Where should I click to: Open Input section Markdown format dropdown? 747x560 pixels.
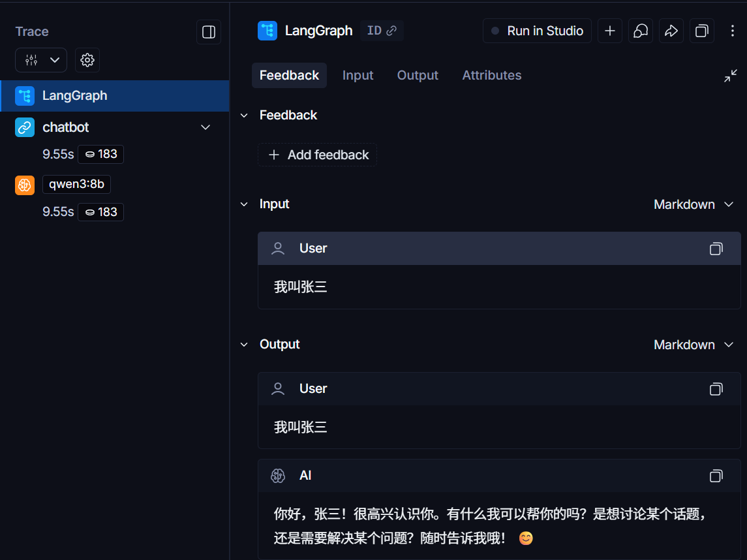[694, 204]
